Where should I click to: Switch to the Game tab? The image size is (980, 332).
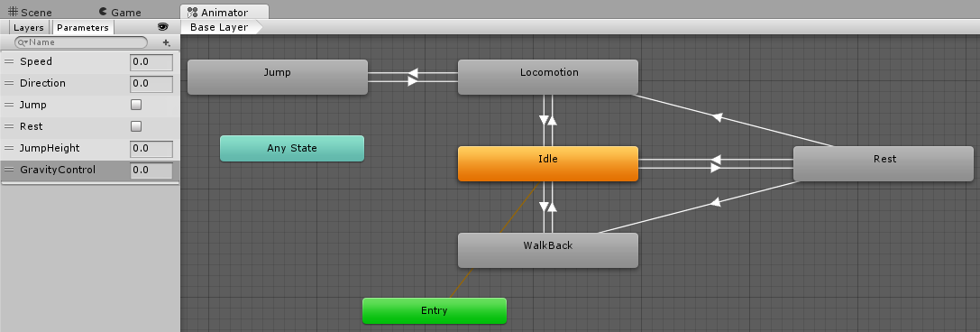pos(120,12)
